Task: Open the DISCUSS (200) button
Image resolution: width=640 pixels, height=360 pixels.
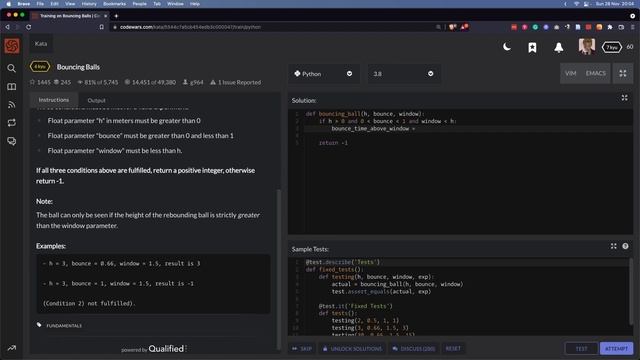Action: [414, 349]
